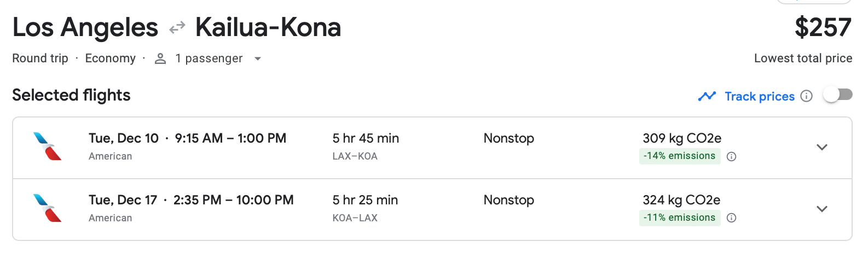Click the Los Angeles heading text
Image resolution: width=868 pixels, height=259 pixels.
pyautogui.click(x=85, y=28)
